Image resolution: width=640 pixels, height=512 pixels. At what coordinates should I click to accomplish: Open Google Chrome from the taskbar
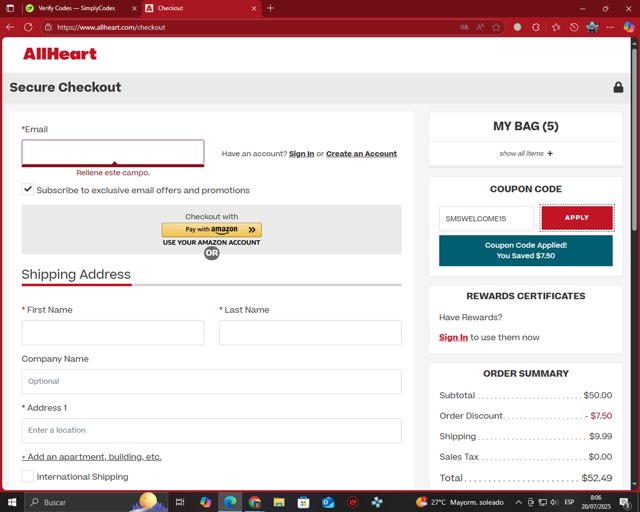(255, 502)
